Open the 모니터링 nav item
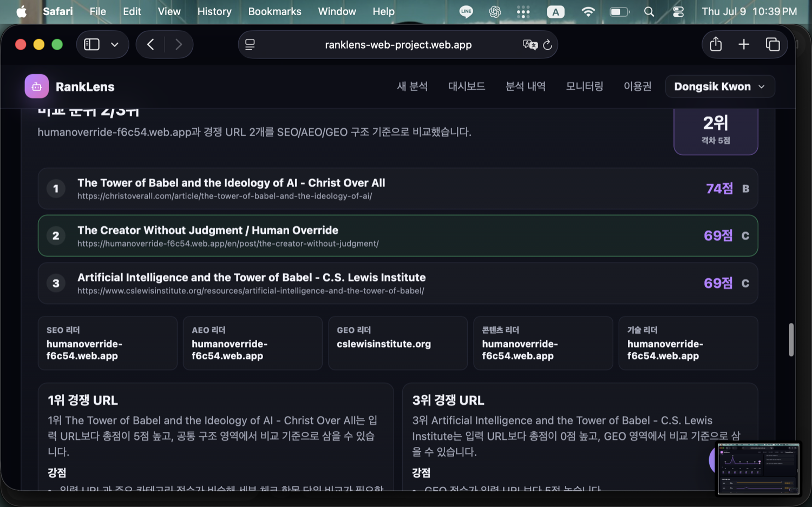 [585, 87]
